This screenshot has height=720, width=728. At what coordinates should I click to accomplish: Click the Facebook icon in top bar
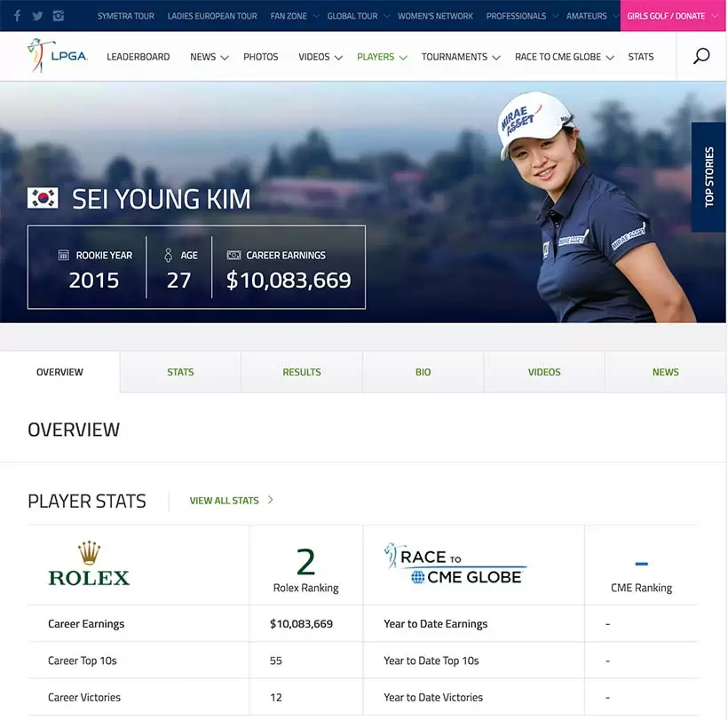point(17,16)
